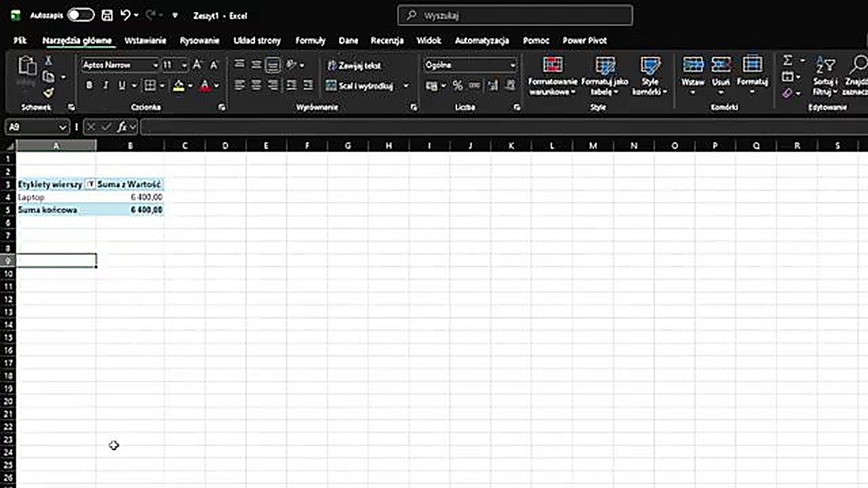Screen dimensions: 868x488
Task: Toggle the Autozapis switch
Action: pos(81,15)
